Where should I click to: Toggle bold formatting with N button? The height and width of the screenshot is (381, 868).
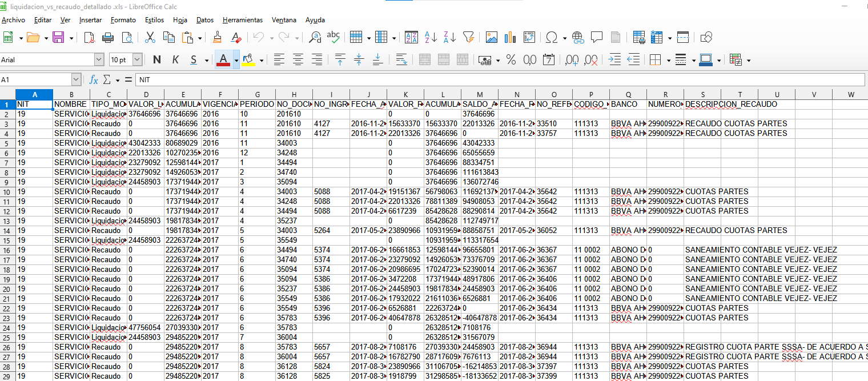[x=156, y=60]
